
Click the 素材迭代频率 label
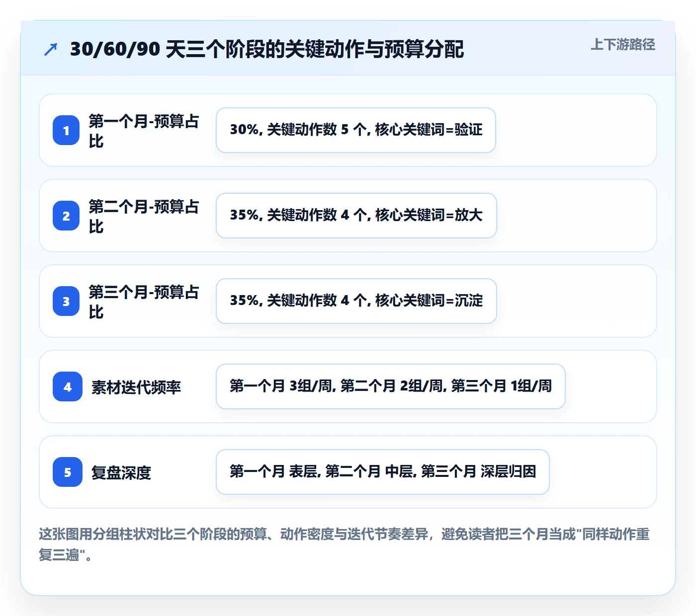point(136,387)
